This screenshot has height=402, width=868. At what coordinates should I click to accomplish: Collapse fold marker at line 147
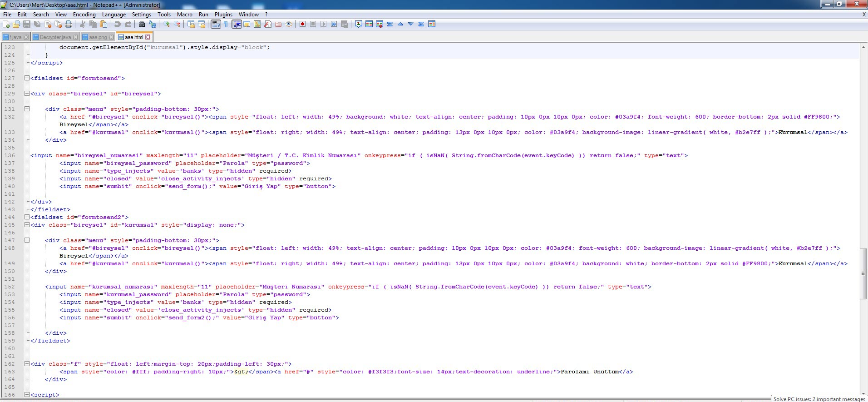[x=27, y=240]
